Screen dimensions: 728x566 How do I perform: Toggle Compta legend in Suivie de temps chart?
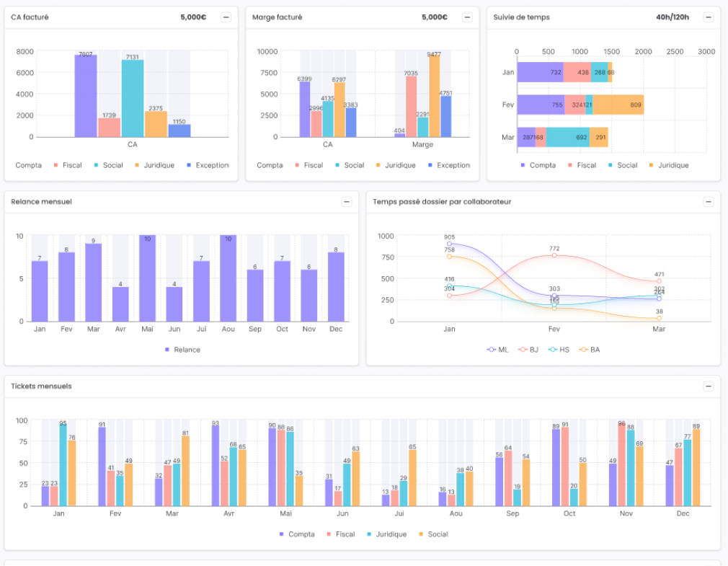(538, 165)
